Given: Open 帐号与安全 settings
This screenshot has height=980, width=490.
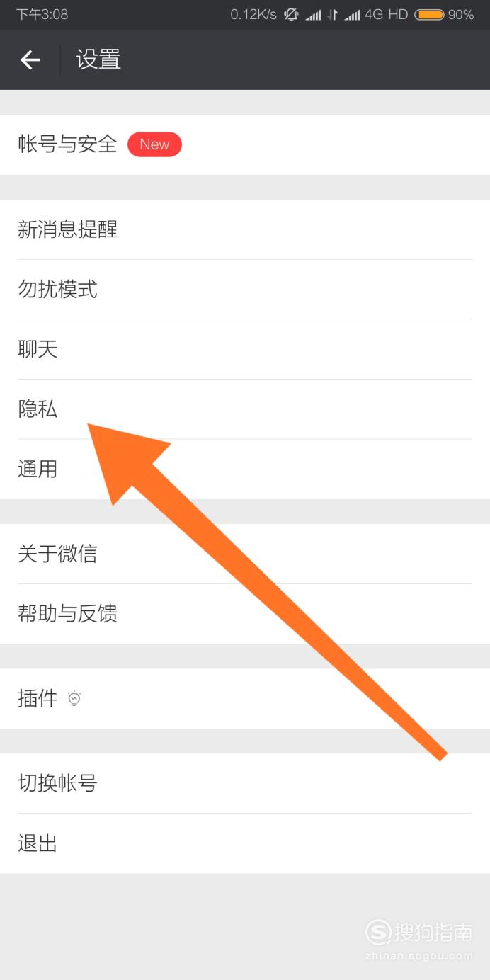Looking at the screenshot, I should click(245, 144).
